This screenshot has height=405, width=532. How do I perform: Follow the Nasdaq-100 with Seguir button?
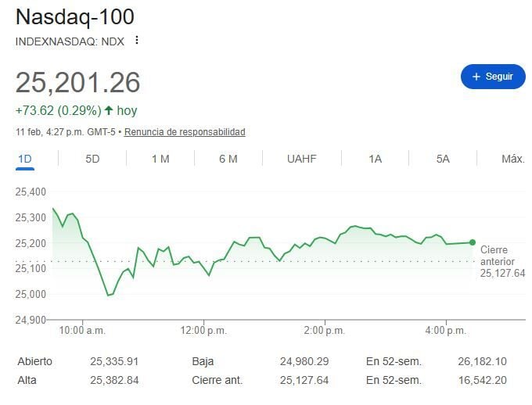[x=493, y=77]
